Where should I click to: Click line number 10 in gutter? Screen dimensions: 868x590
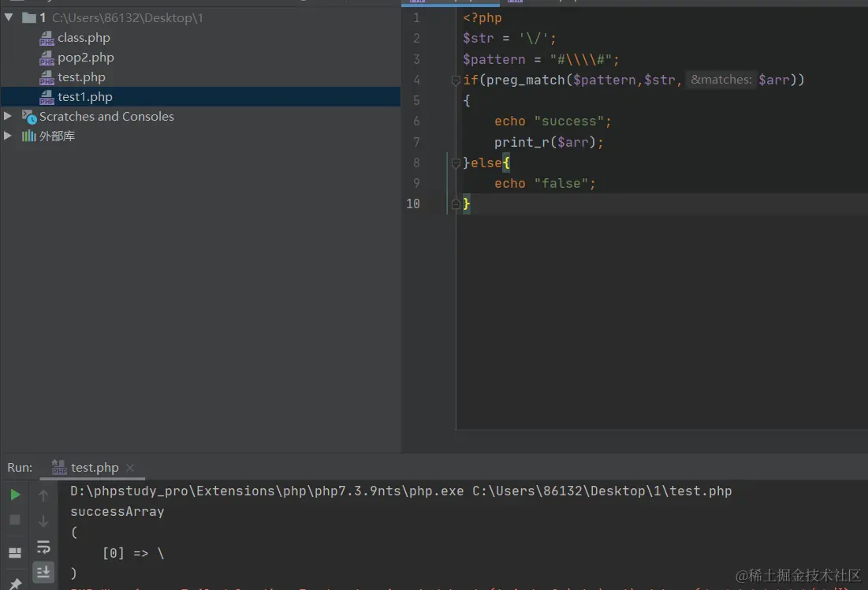(x=413, y=204)
